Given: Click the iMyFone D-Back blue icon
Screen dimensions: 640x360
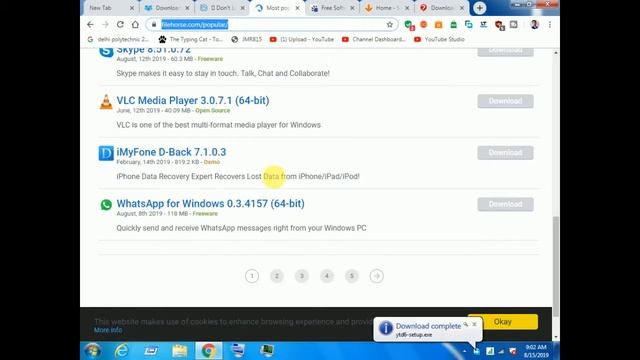Looking at the screenshot, I should click(106, 153).
